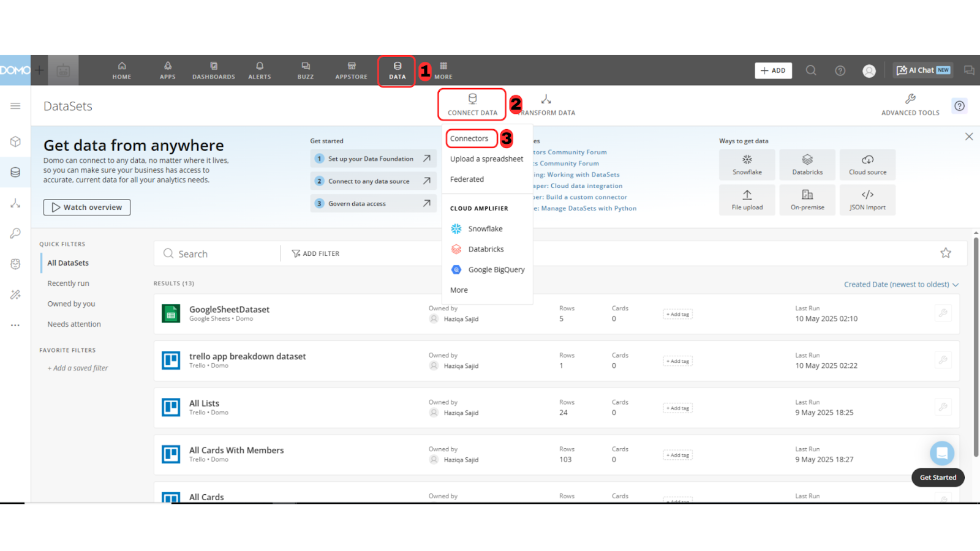Click Watch overview button
The image size is (980, 551).
[x=87, y=207]
